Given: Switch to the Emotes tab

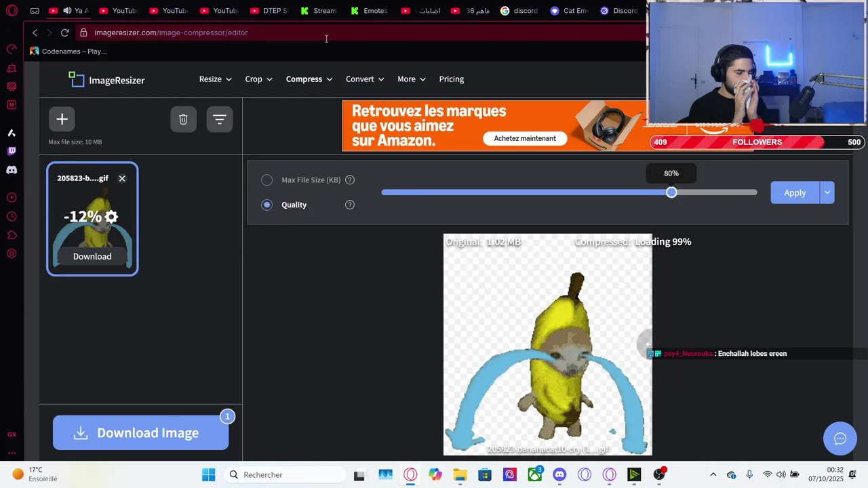Looking at the screenshot, I should click(x=369, y=11).
